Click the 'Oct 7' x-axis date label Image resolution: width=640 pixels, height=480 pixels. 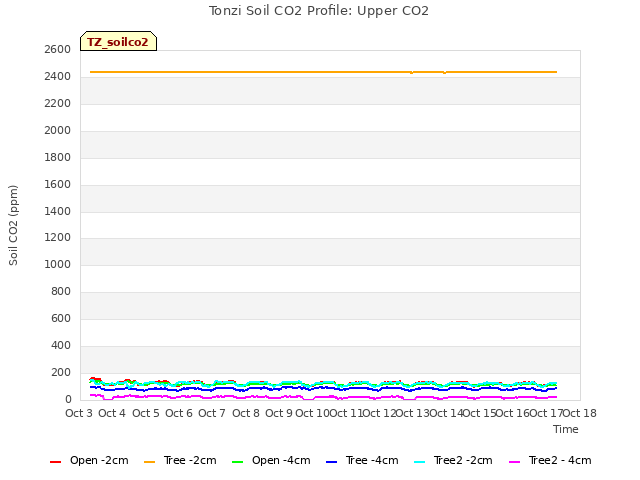click(212, 413)
